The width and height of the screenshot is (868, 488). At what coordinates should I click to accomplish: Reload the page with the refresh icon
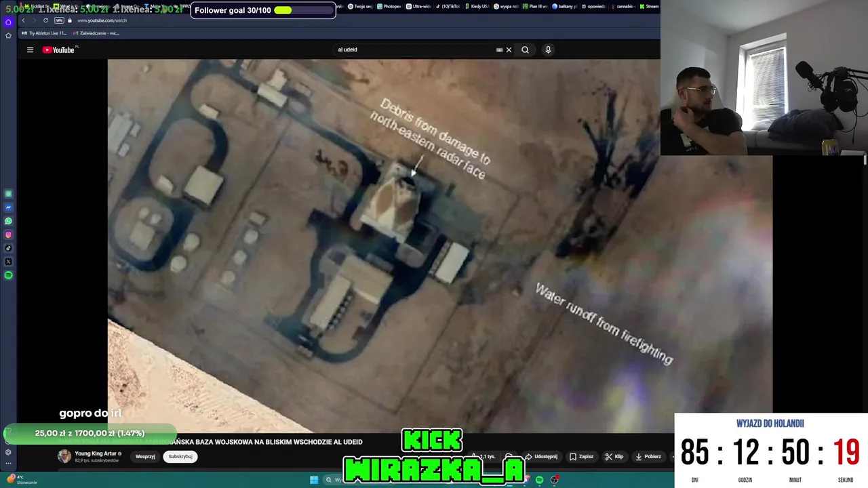pos(45,20)
